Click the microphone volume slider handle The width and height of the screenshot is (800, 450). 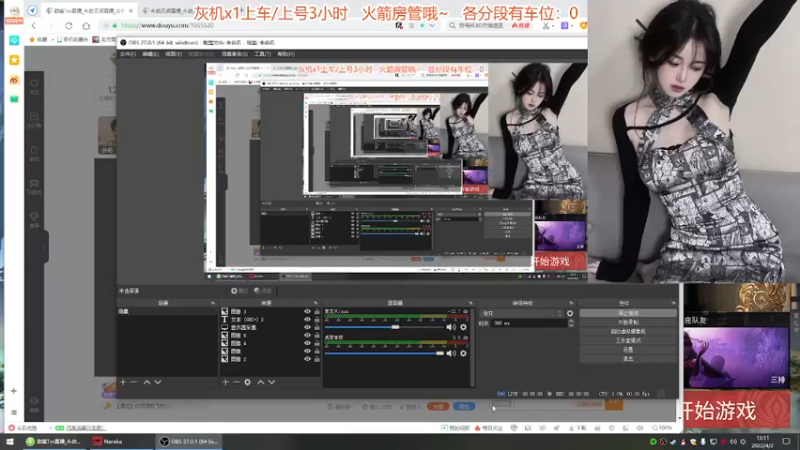click(x=395, y=327)
